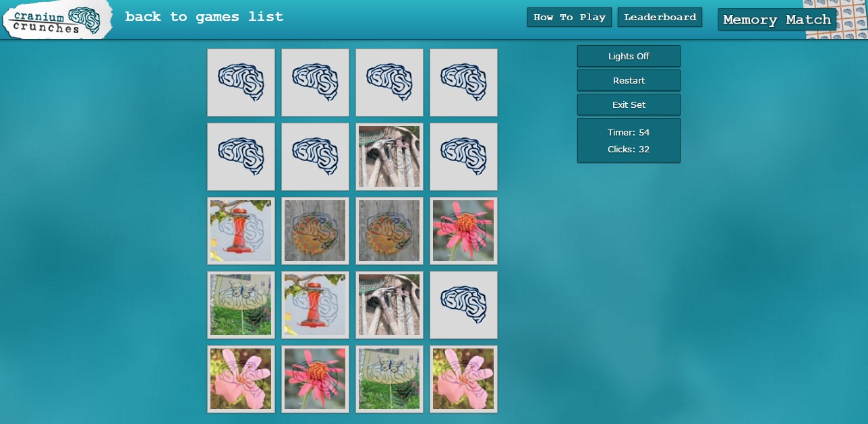
Task: Flip the face-down card in the top-right corner
Action: click(463, 82)
